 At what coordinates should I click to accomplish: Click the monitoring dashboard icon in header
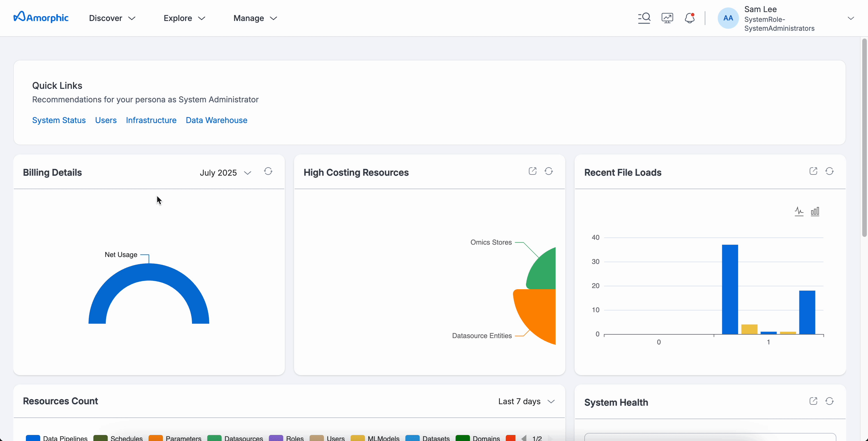click(667, 18)
